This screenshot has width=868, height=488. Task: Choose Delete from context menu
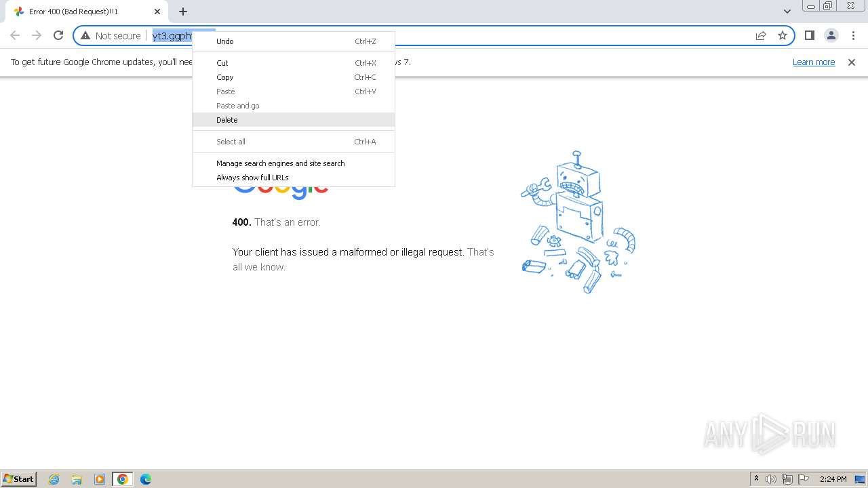294,120
